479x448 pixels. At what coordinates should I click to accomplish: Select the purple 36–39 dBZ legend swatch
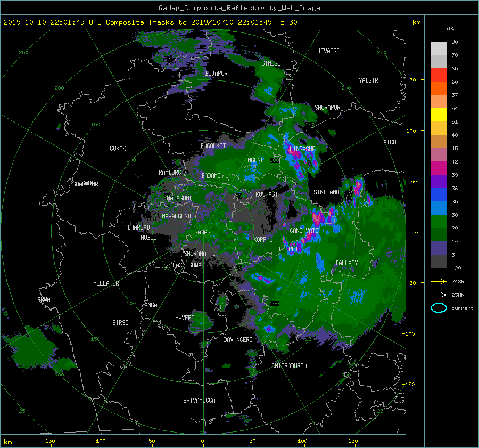[439, 181]
